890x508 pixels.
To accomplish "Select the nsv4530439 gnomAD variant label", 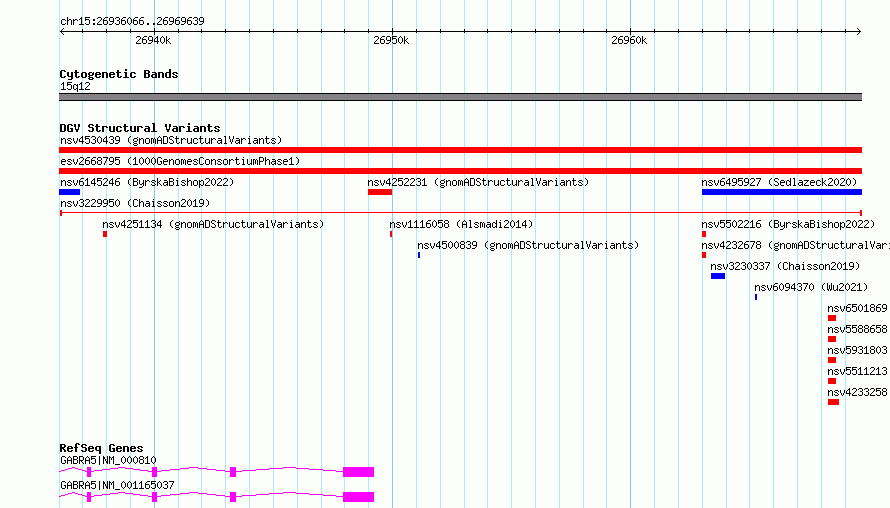I will point(171,140).
